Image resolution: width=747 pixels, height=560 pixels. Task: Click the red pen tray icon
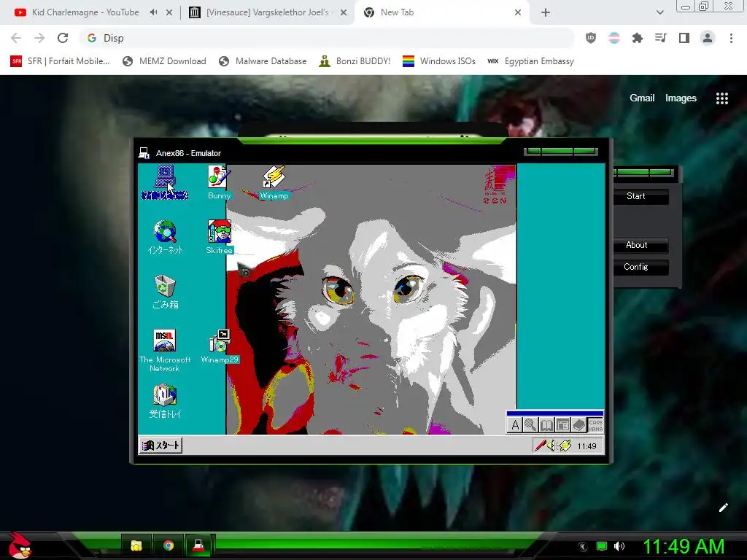[541, 446]
